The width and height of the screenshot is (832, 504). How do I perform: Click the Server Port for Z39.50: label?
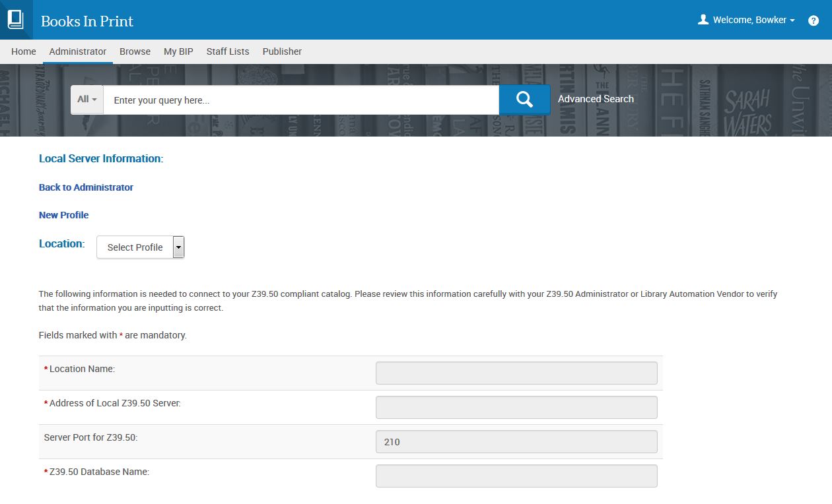[91, 437]
